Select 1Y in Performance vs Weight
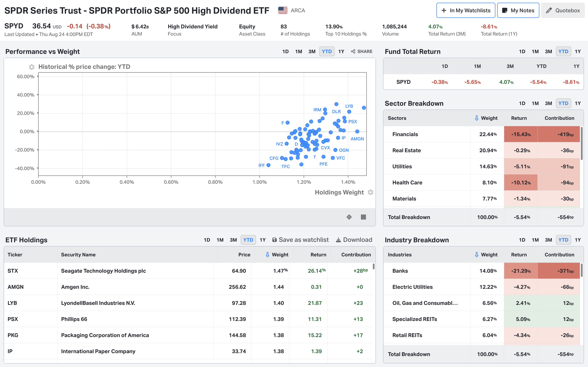 coord(341,51)
